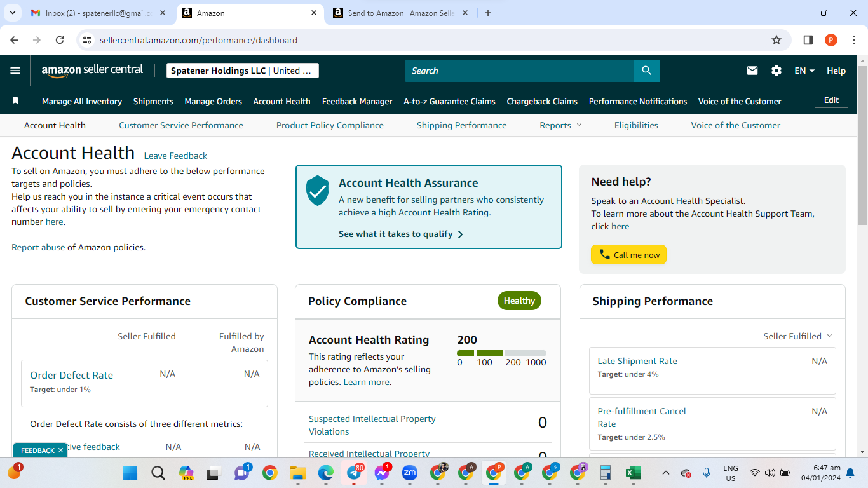Open Windows taskbar search
This screenshot has height=488, width=868.
click(158, 473)
